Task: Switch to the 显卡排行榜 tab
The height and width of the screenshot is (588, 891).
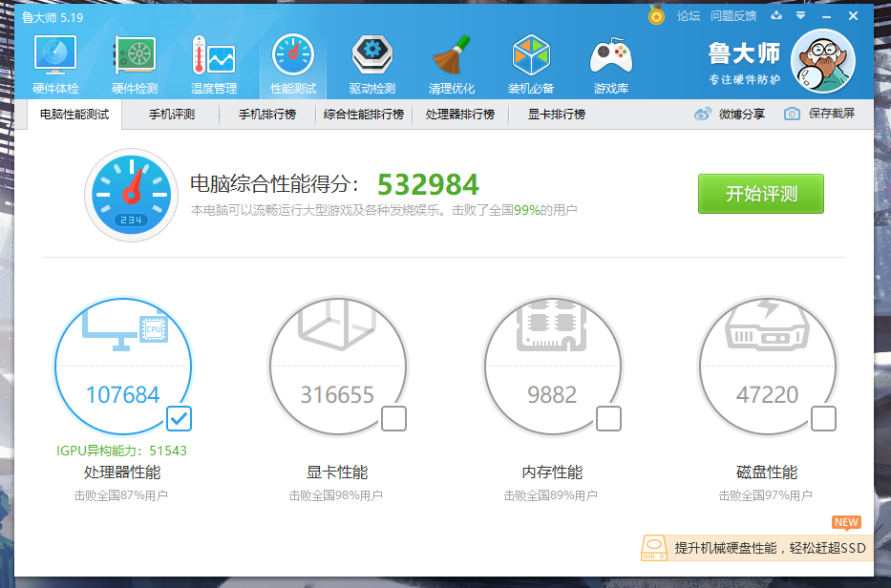Action: coord(557,115)
